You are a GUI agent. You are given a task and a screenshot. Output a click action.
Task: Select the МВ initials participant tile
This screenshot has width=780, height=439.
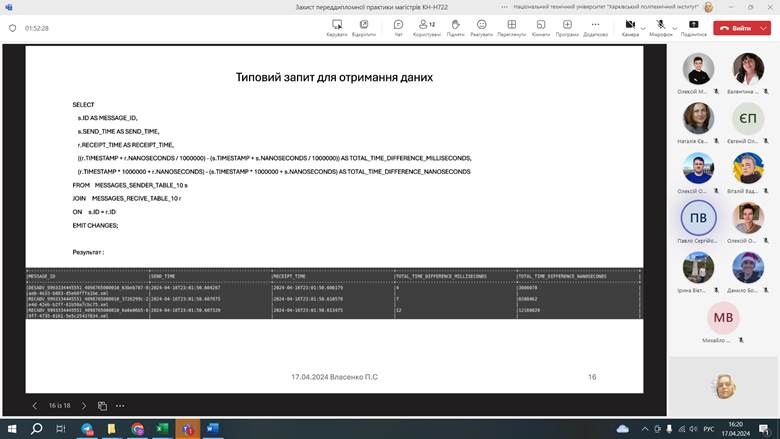pos(723,318)
